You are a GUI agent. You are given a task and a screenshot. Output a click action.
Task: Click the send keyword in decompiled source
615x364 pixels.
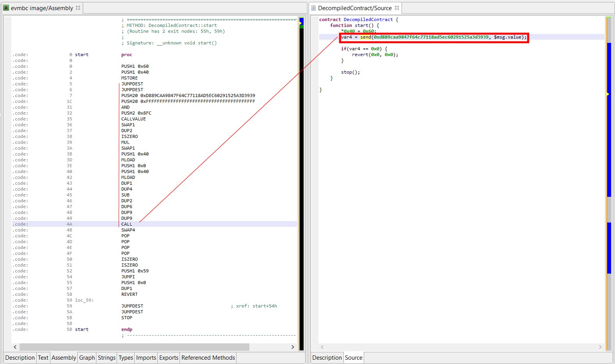(366, 37)
